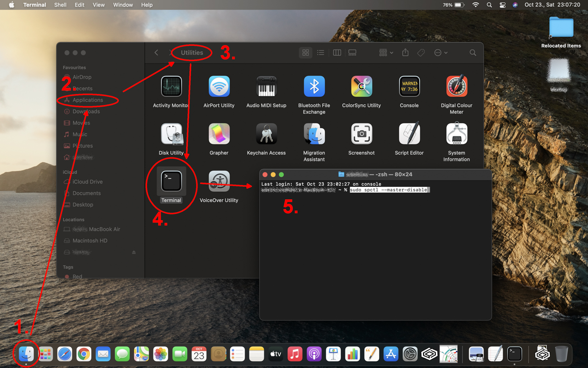Screen dimensions: 588x368
Task: Open the App Store in the Dock
Action: click(390, 354)
